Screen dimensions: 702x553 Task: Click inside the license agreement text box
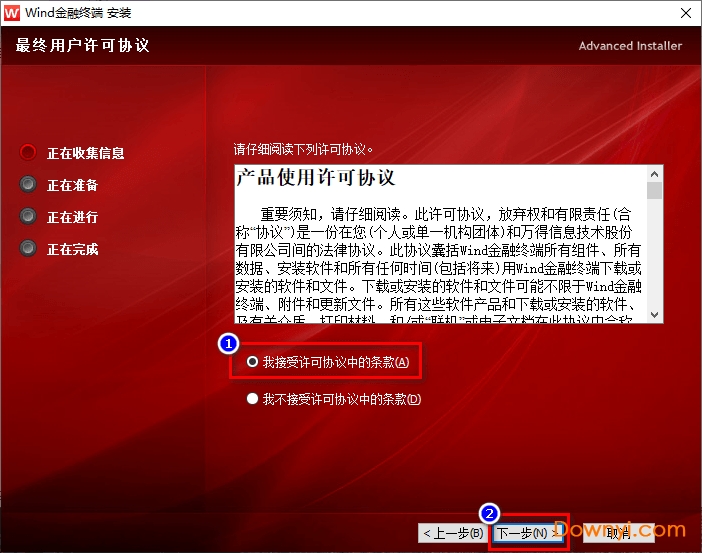coord(440,260)
